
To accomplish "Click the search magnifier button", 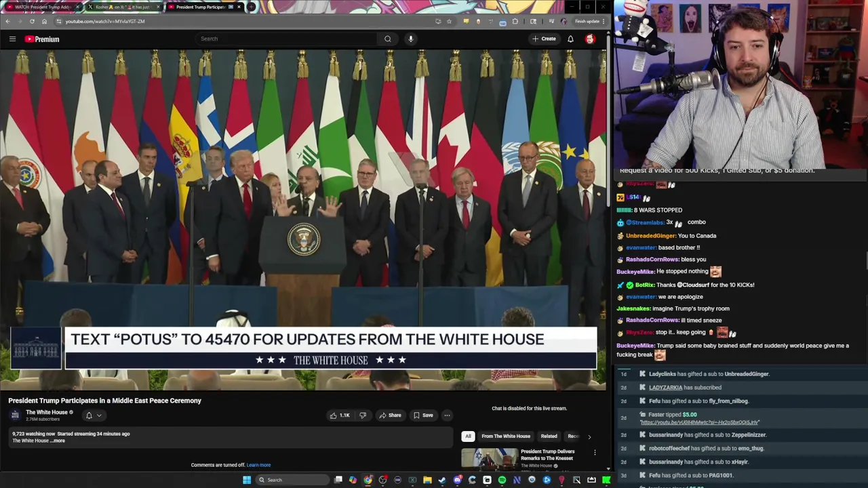I will coord(388,39).
